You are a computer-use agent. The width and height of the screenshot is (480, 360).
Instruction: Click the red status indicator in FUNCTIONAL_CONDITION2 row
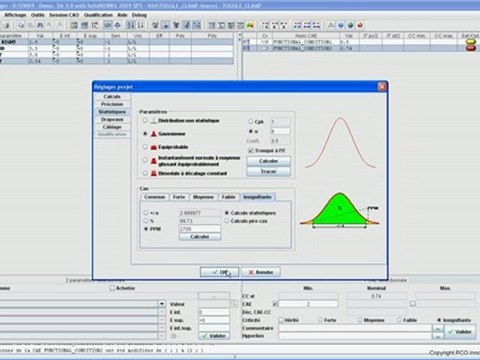pos(470,48)
